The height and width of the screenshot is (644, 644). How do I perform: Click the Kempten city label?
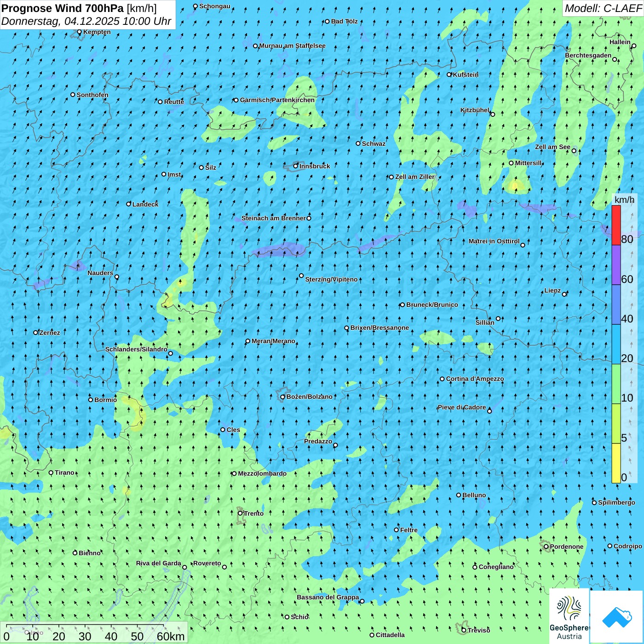[97, 32]
